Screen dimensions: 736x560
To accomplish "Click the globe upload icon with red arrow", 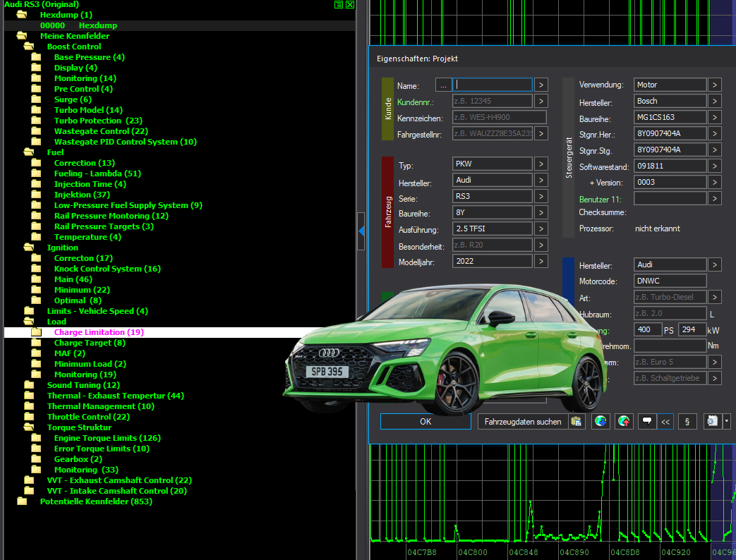I will (624, 421).
